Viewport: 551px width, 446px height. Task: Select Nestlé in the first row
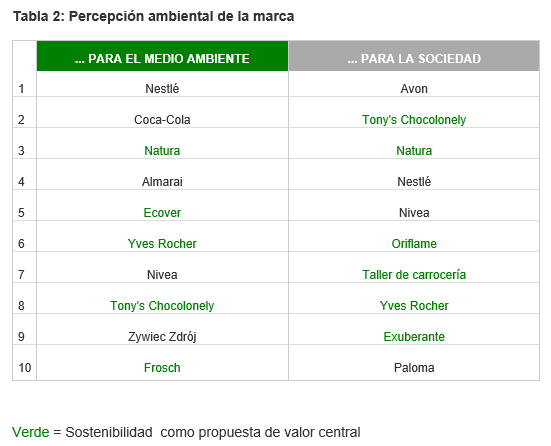(x=162, y=89)
